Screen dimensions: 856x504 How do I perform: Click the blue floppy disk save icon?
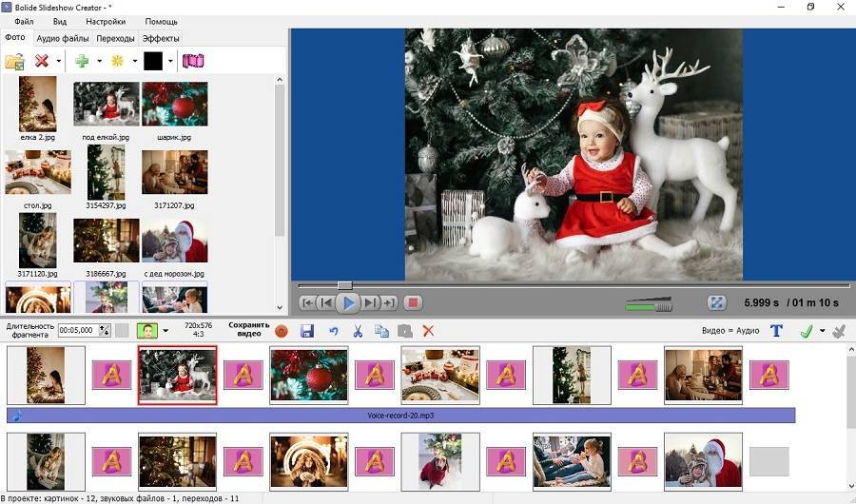(x=307, y=331)
